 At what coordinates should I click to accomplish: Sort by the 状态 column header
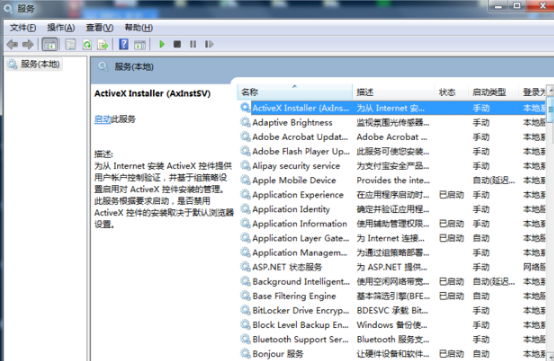coord(451,92)
